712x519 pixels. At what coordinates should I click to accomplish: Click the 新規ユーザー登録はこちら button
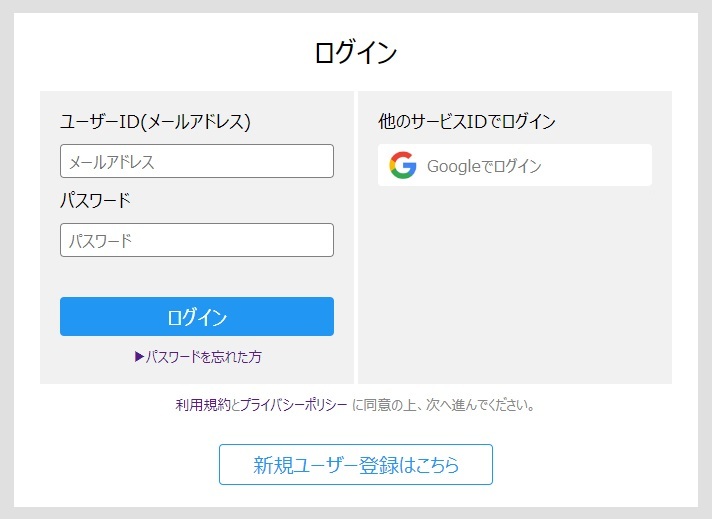tap(356, 465)
